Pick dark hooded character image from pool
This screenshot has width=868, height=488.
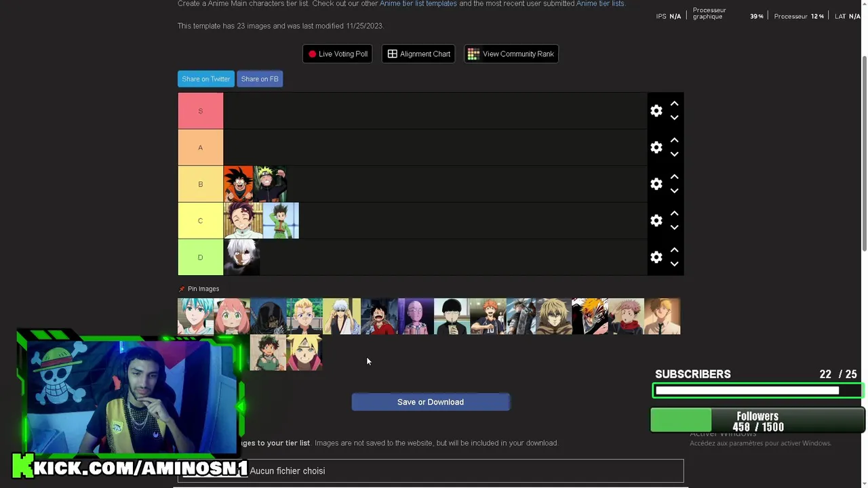(268, 317)
